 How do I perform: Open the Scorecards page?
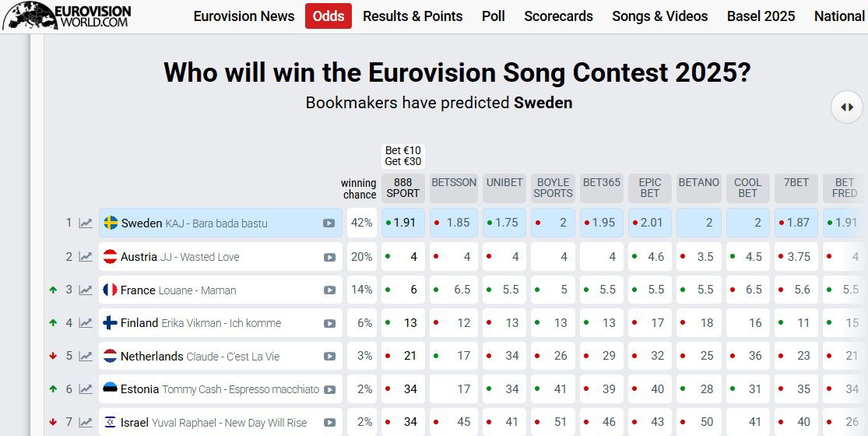[558, 16]
